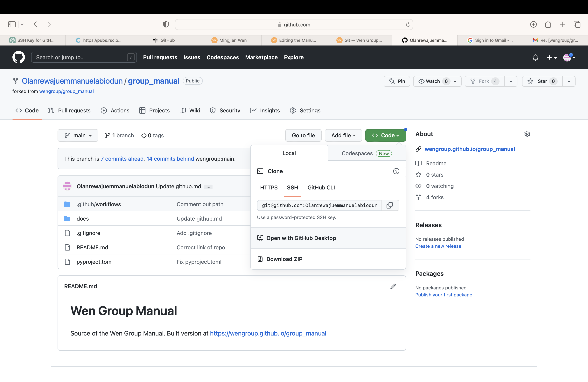The width and height of the screenshot is (588, 382).
Task: Click wengroup.github.io/group_manual website link
Action: pos(470,149)
